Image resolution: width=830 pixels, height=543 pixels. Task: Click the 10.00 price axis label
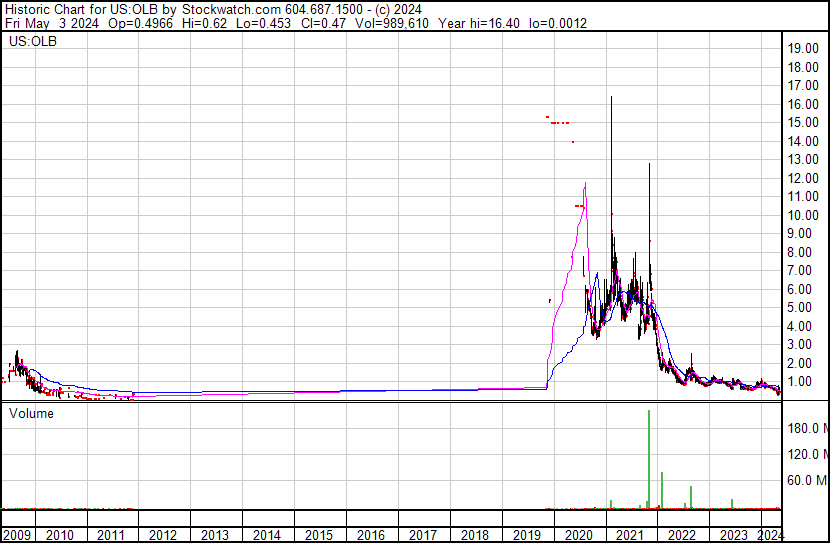pos(803,215)
